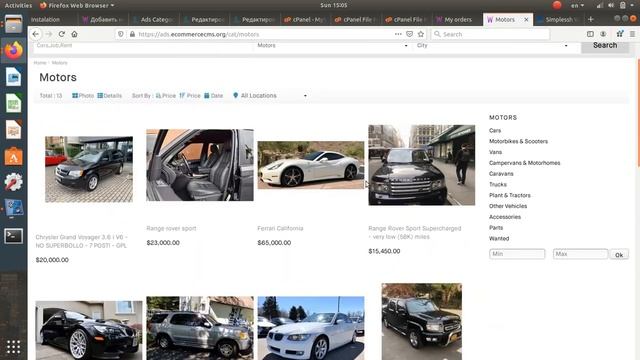Switch to the My orders tab
Screen dimensions: 640x360
pyautogui.click(x=458, y=19)
